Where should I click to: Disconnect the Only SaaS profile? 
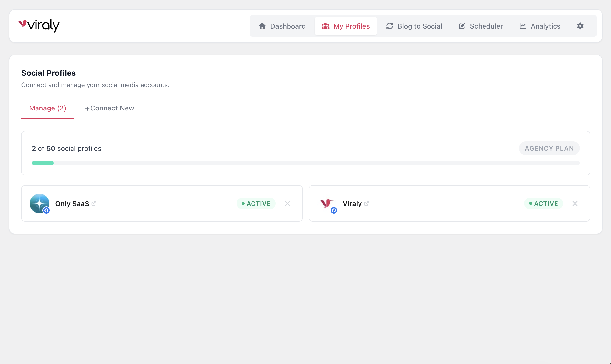[x=288, y=203]
